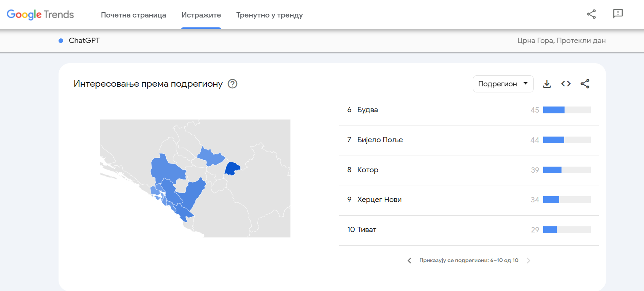
Task: Click the ChatGPT search term chip
Action: [84, 40]
